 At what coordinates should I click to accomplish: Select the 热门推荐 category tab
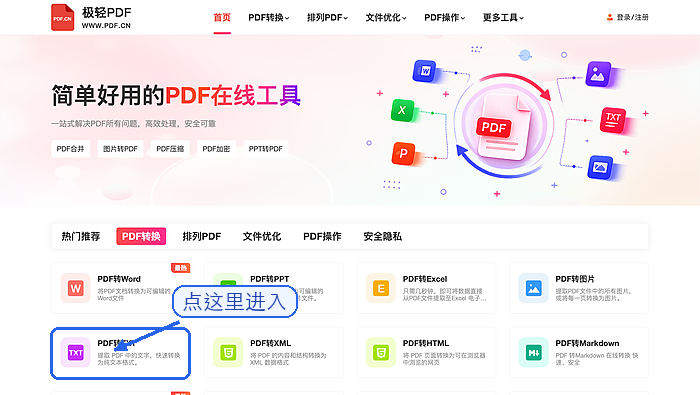(x=81, y=236)
